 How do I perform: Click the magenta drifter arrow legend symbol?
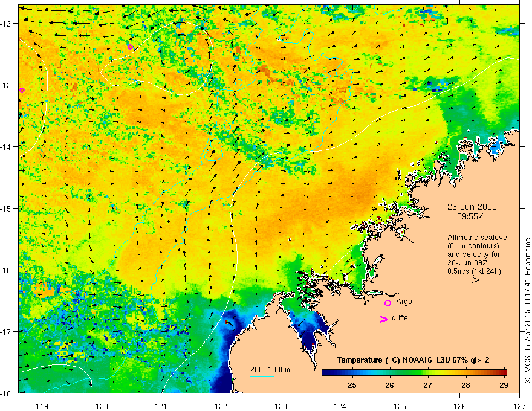click(384, 319)
